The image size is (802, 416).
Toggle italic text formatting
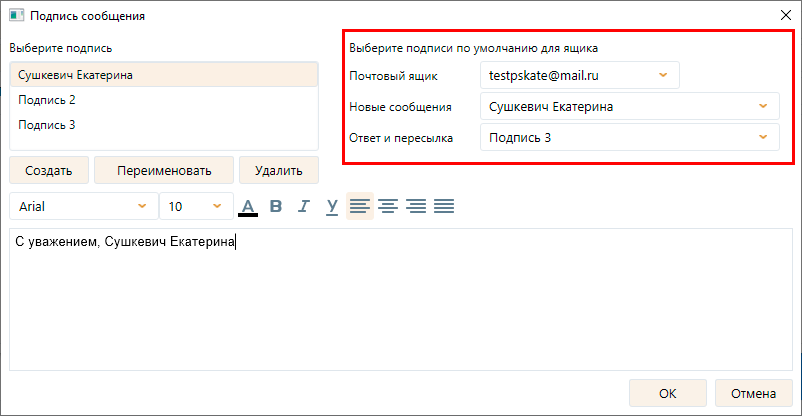click(304, 207)
